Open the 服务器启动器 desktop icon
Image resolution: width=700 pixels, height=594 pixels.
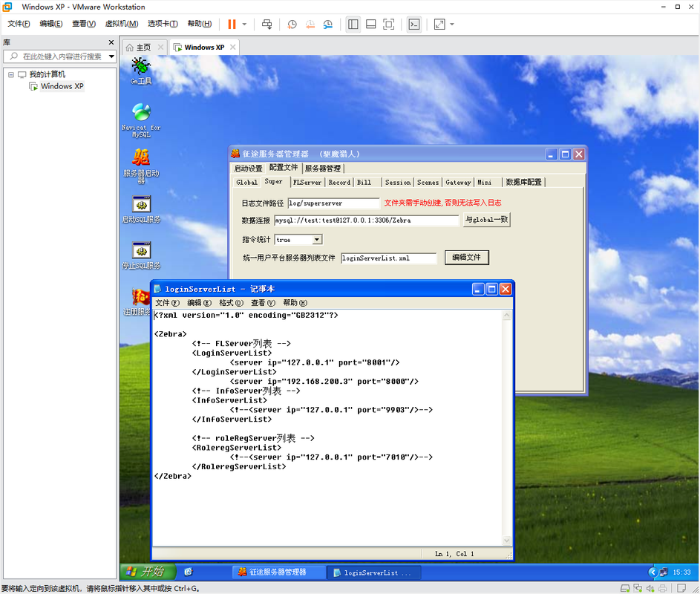click(x=141, y=166)
